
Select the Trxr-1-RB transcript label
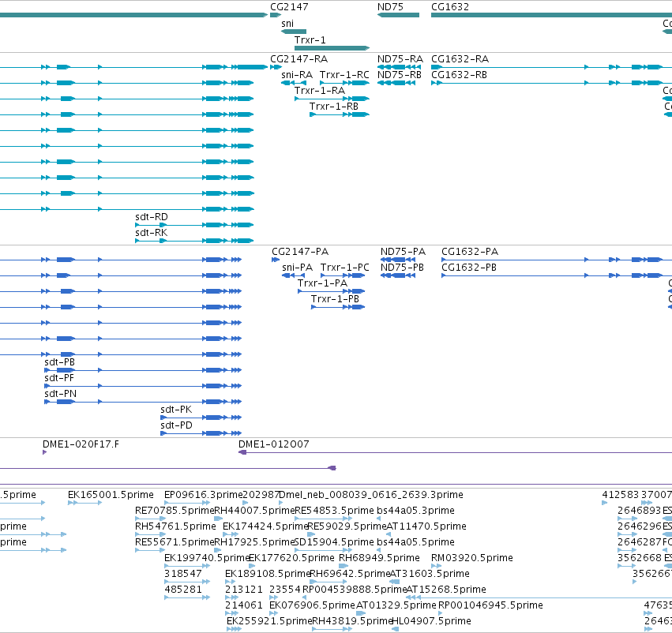(334, 107)
